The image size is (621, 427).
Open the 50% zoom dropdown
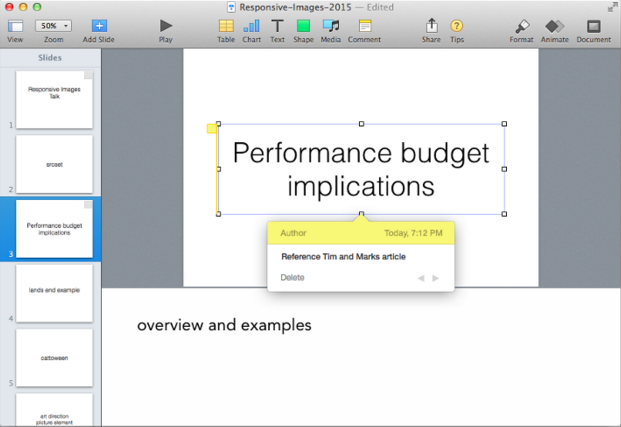point(53,26)
